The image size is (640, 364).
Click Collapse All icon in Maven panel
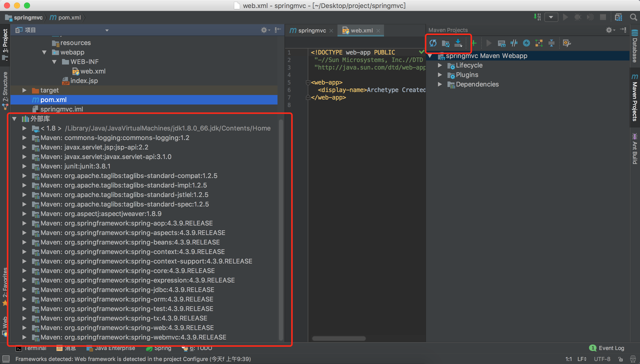551,43
